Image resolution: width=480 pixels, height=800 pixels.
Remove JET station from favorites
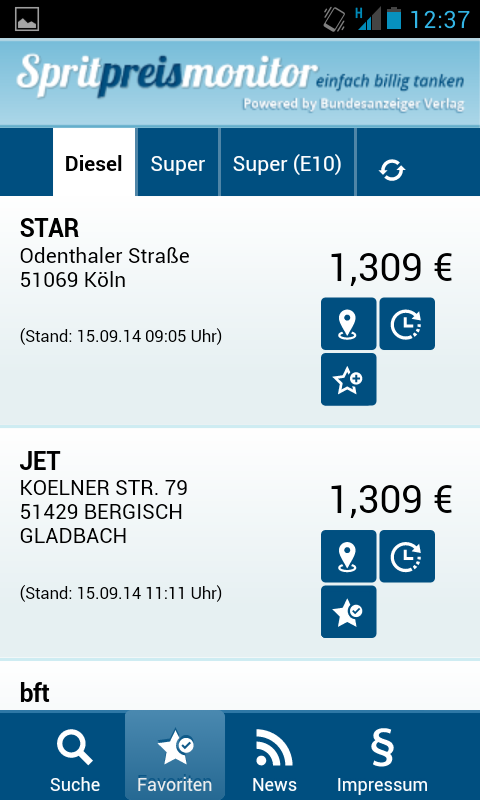348,611
